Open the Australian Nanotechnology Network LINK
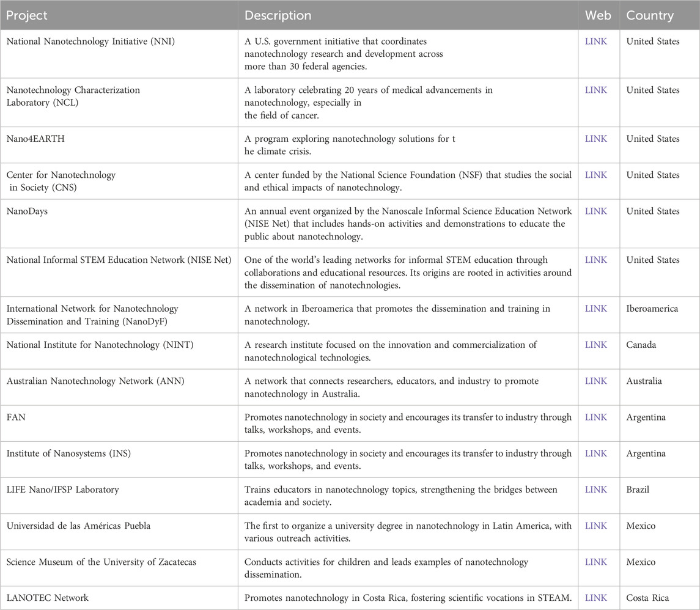This screenshot has width=700, height=610. (596, 381)
